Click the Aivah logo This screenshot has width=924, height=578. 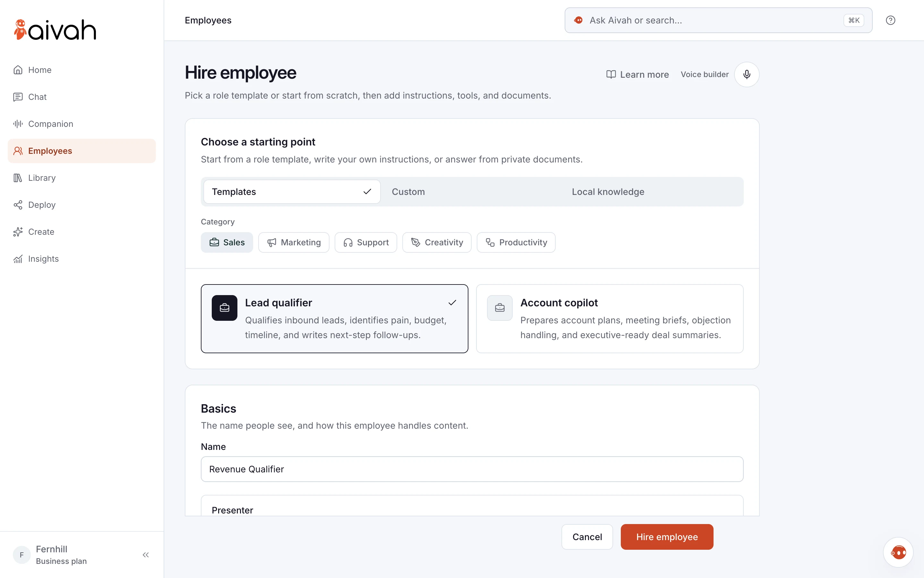pos(55,30)
